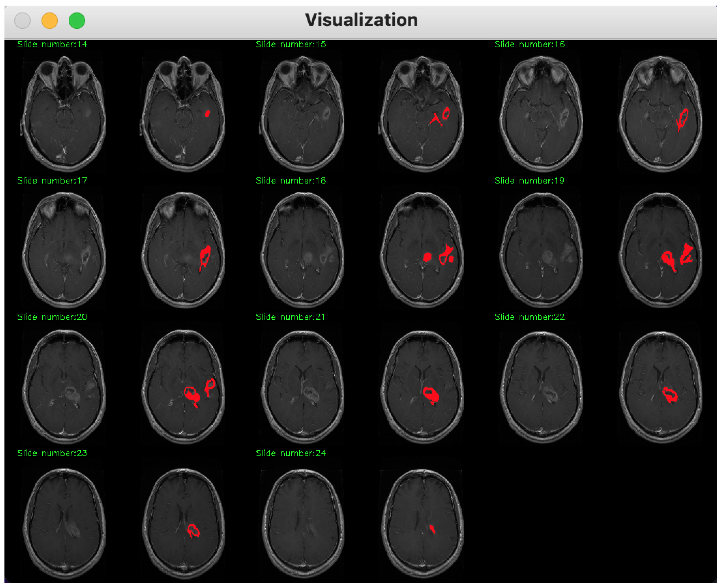Viewport: 721px width, 588px height.
Task: Maximize the window with the green button
Action: click(x=77, y=21)
